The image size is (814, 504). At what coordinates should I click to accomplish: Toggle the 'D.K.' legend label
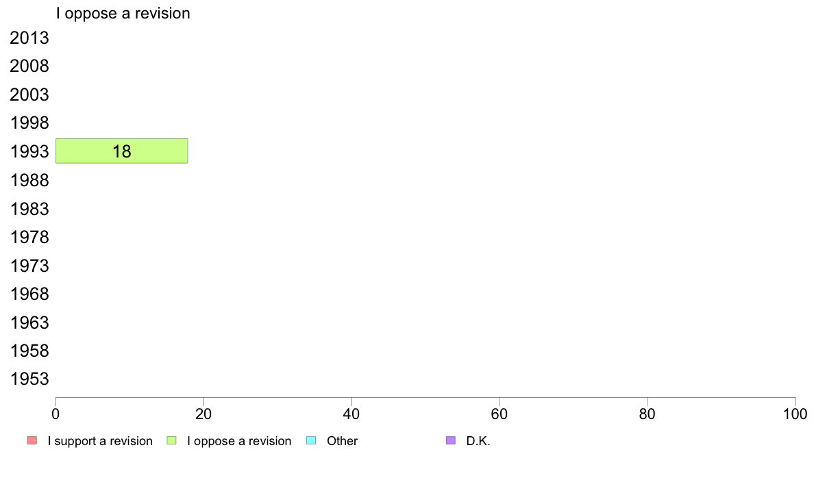[x=478, y=441]
